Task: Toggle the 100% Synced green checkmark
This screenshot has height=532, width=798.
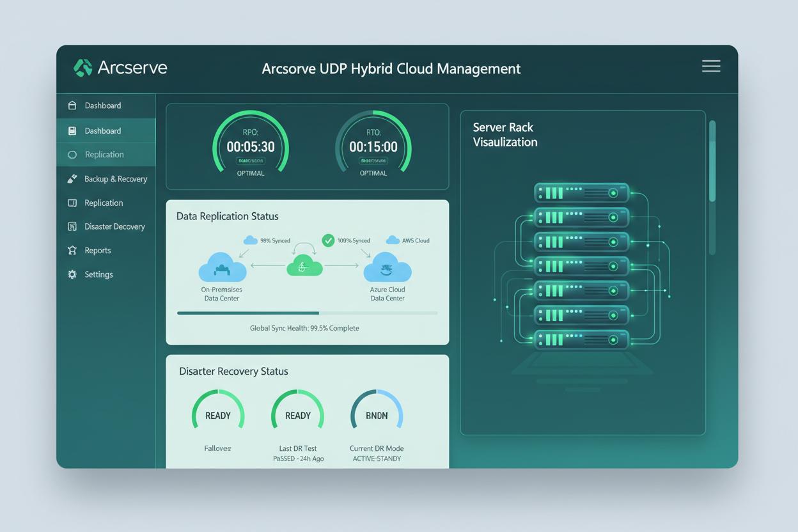Action: coord(328,240)
